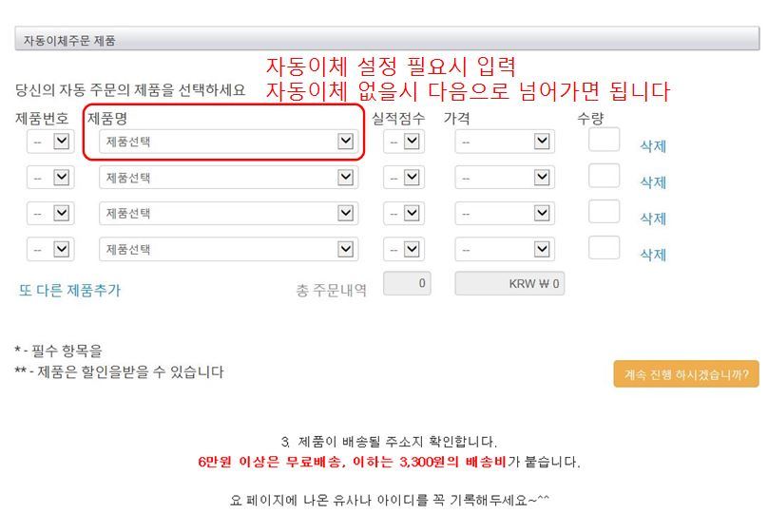
Task: Open third row 제품선택 dropdown
Action: [x=228, y=214]
